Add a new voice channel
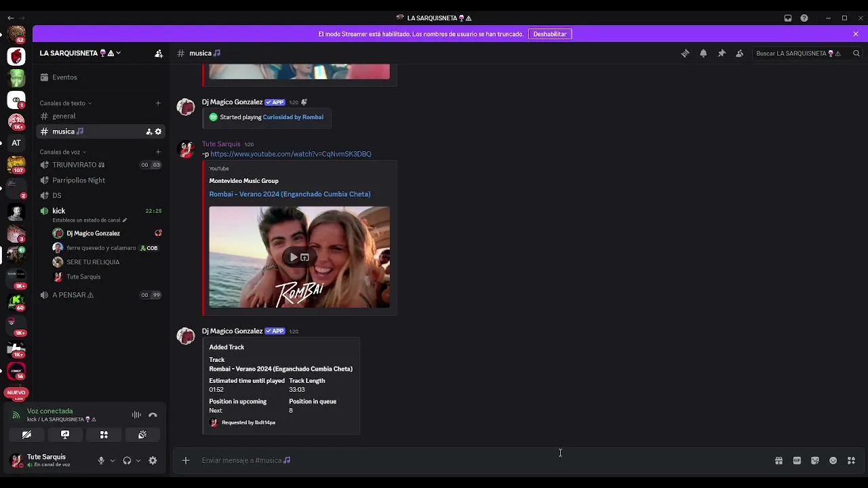The image size is (868, 488). [158, 152]
